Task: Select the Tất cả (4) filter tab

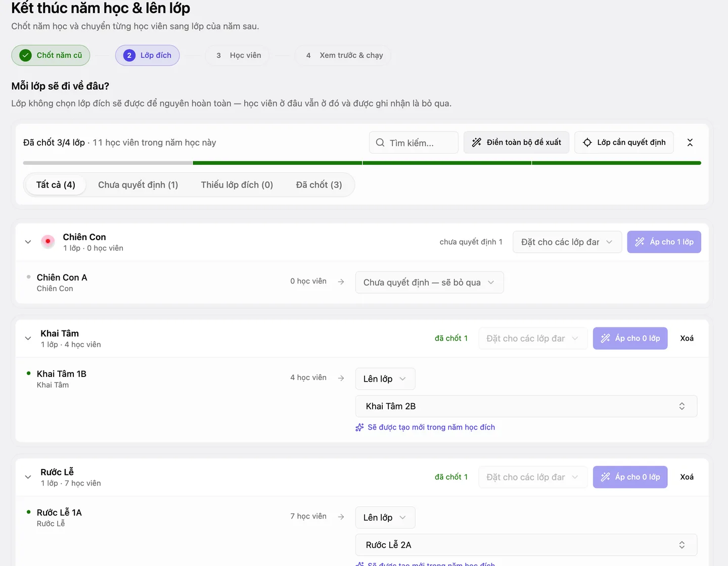Action: (56, 185)
